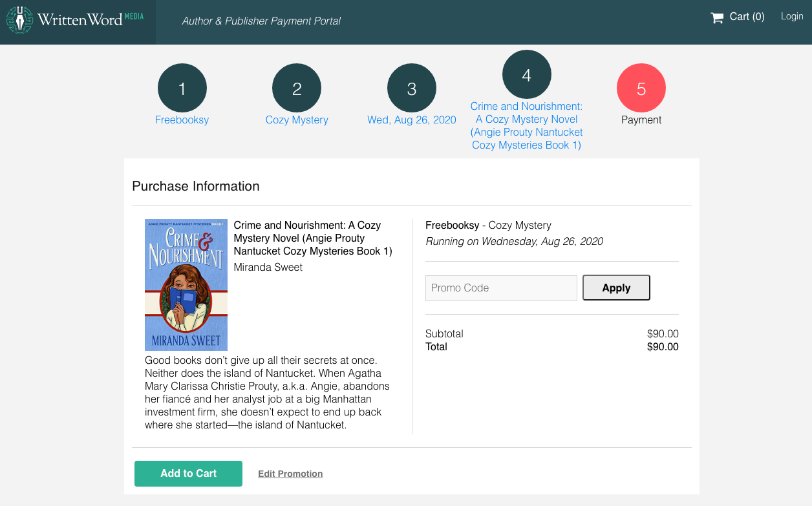
Task: Click the Add to Cart button
Action: pos(188,473)
